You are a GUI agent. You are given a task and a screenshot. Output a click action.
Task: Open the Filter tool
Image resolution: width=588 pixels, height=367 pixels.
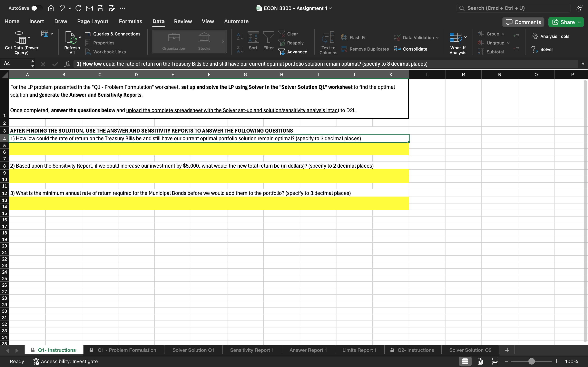(x=268, y=41)
